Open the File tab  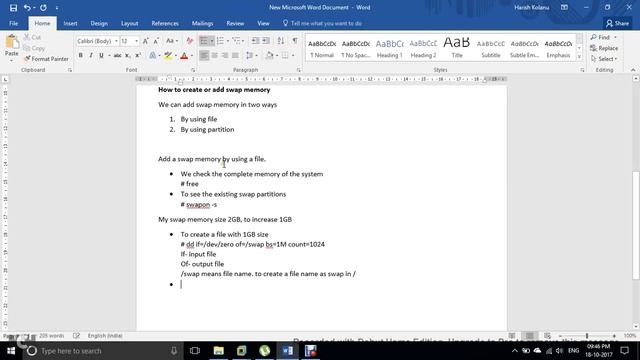[x=13, y=24]
